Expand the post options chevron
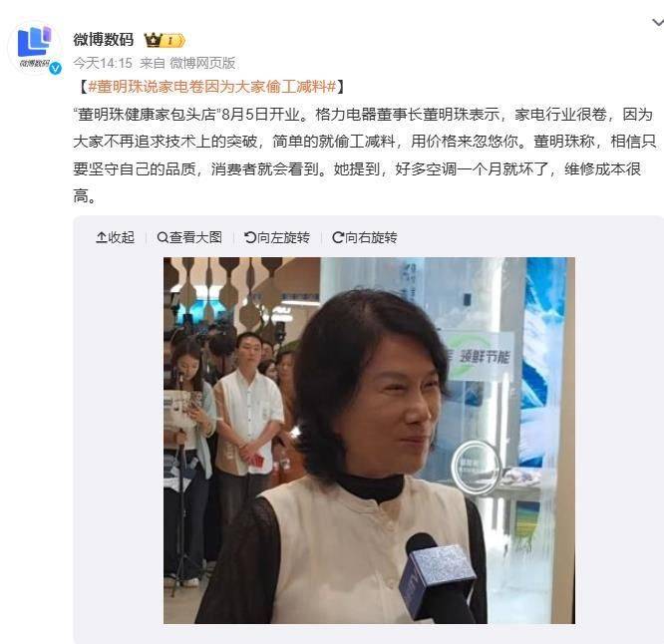The image size is (664, 644). [x=657, y=23]
